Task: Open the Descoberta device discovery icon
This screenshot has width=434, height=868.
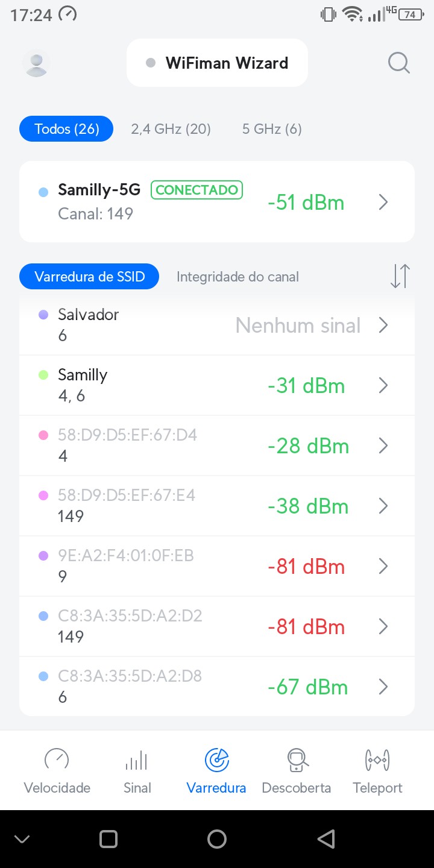Action: click(296, 760)
